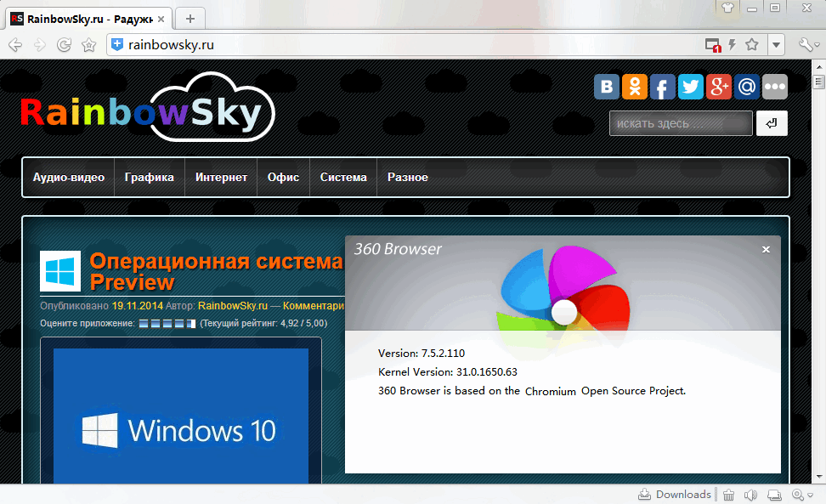This screenshot has height=504, width=826.
Task: Open the wrench settings menu
Action: coord(809,45)
